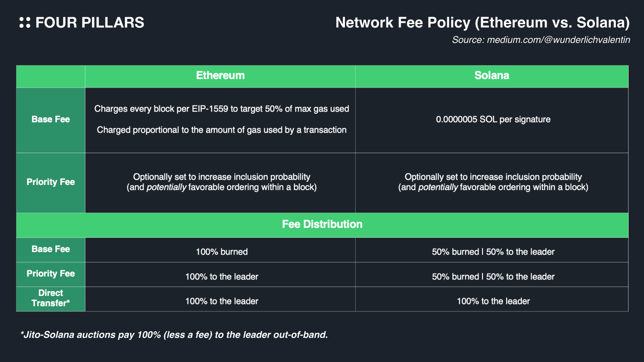Click the 'Charged proportional to gas used' line
The image size is (644, 362).
tap(221, 130)
